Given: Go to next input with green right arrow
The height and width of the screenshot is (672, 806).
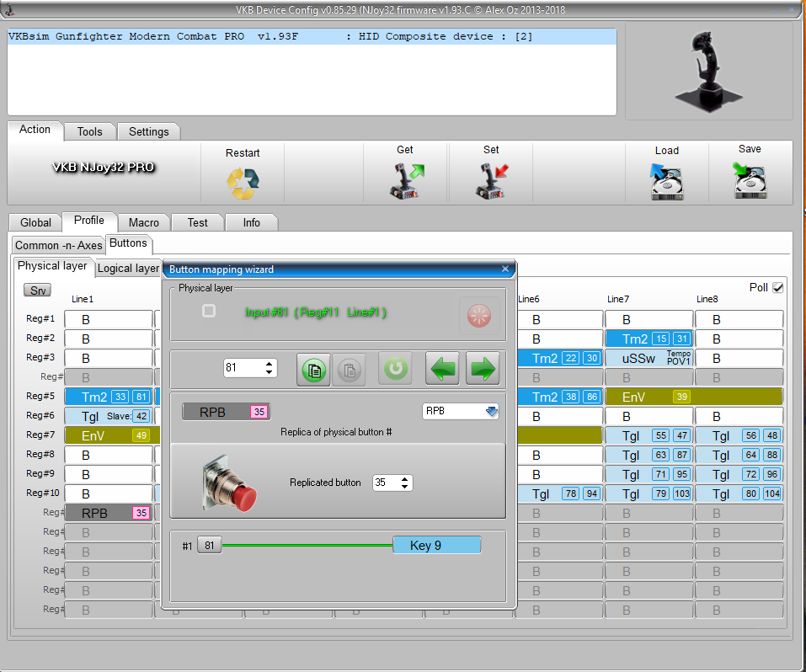Looking at the screenshot, I should click(483, 369).
